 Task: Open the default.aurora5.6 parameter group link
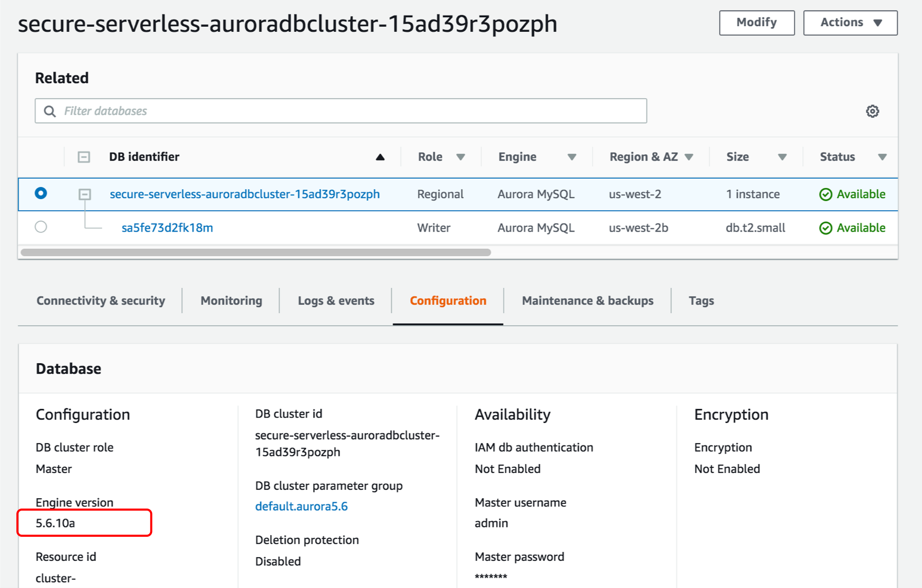[302, 506]
